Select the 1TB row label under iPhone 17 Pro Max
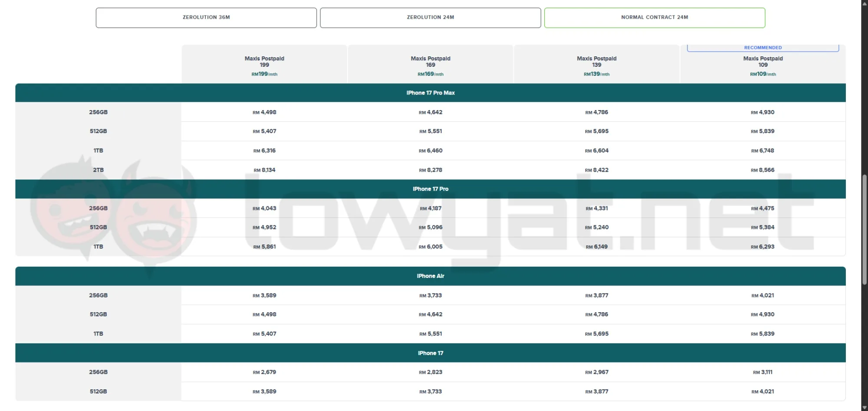The height and width of the screenshot is (411, 868). [99, 151]
